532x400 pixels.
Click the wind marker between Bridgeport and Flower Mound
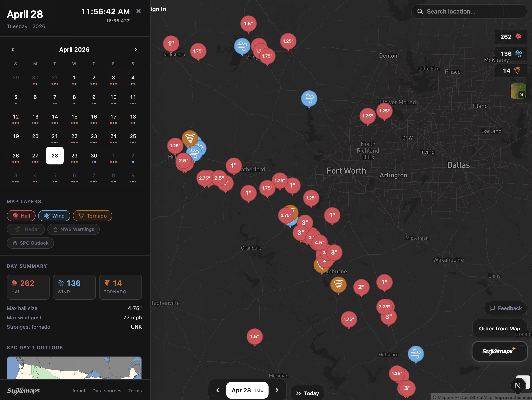point(309,98)
